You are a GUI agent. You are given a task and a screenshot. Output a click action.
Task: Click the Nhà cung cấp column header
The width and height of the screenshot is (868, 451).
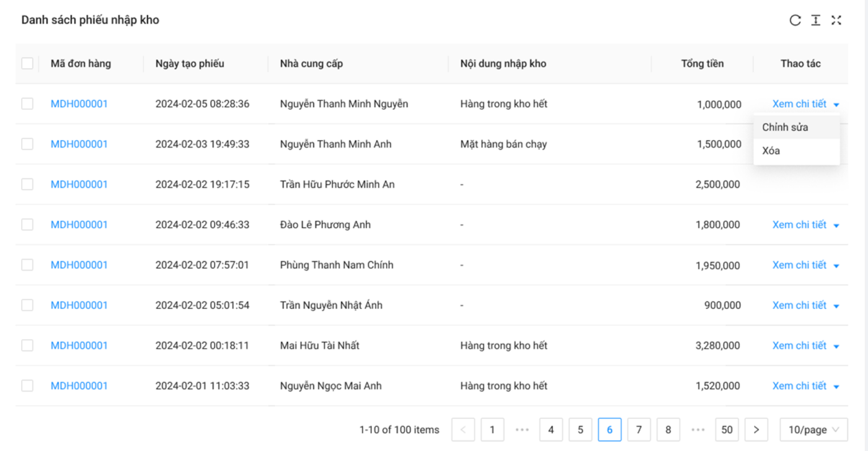tap(311, 63)
